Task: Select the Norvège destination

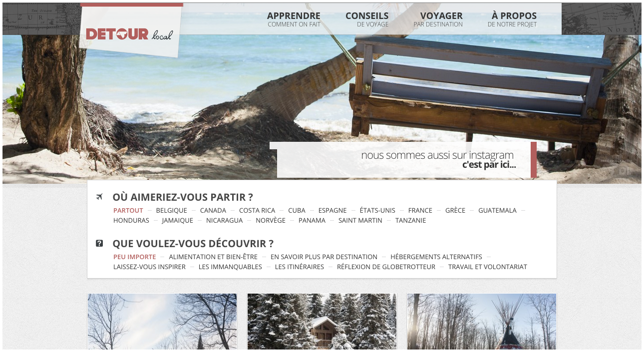Action: [x=271, y=221]
